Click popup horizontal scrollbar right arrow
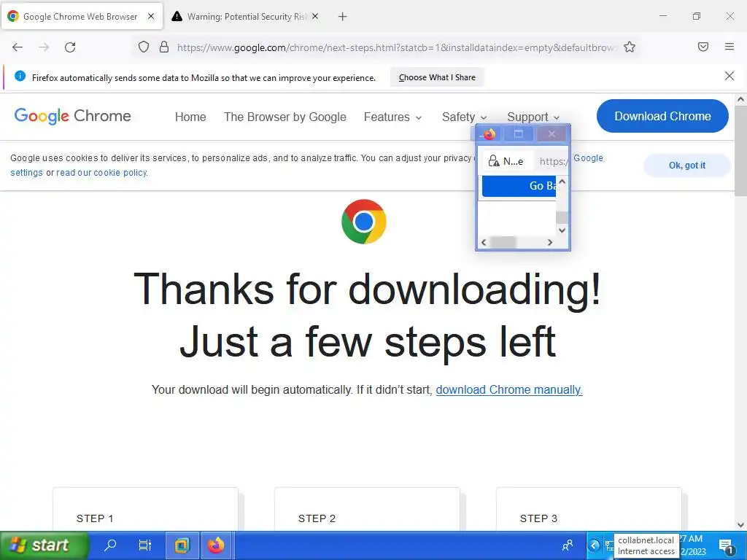Viewport: 747px width, 560px height. 550,242
